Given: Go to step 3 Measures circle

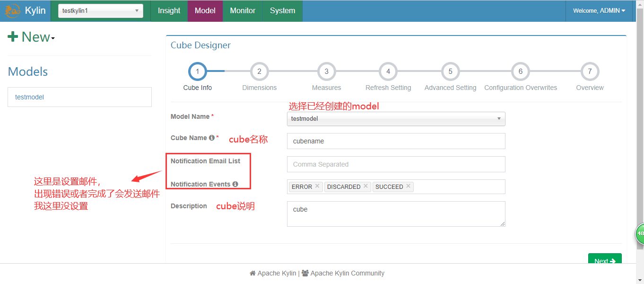Looking at the screenshot, I should 326,71.
